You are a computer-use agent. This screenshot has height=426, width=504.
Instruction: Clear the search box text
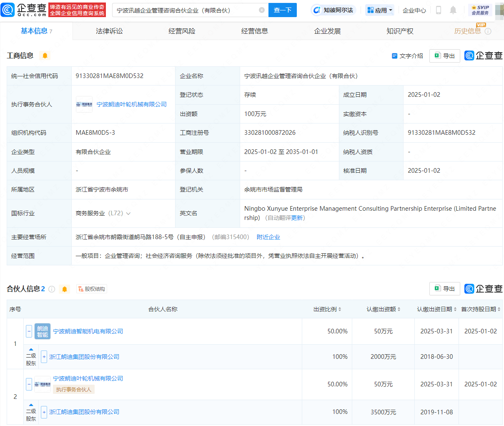pyautogui.click(x=262, y=10)
